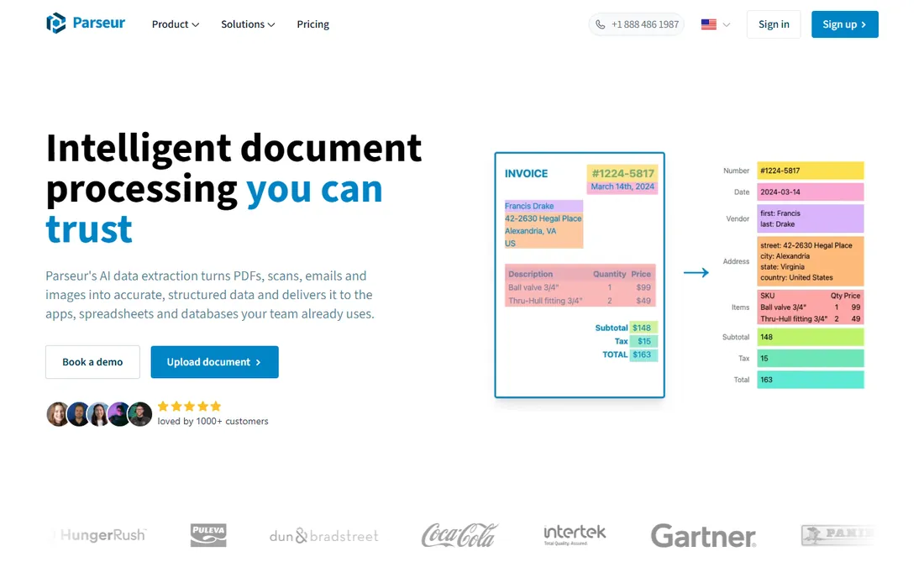The image size is (924, 578).
Task: Click the Sign up button
Action: tap(844, 24)
